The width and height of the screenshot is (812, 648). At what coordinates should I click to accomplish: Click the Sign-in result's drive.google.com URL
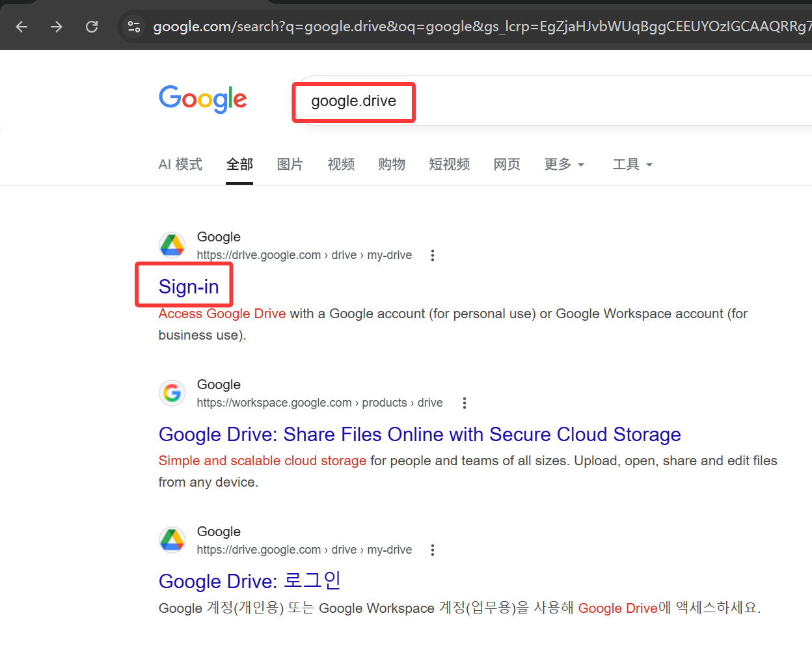(304, 255)
